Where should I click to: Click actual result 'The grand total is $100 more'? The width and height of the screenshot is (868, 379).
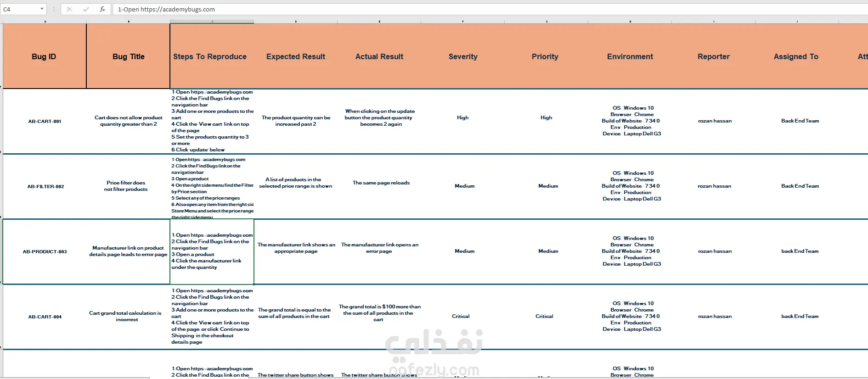[379, 313]
